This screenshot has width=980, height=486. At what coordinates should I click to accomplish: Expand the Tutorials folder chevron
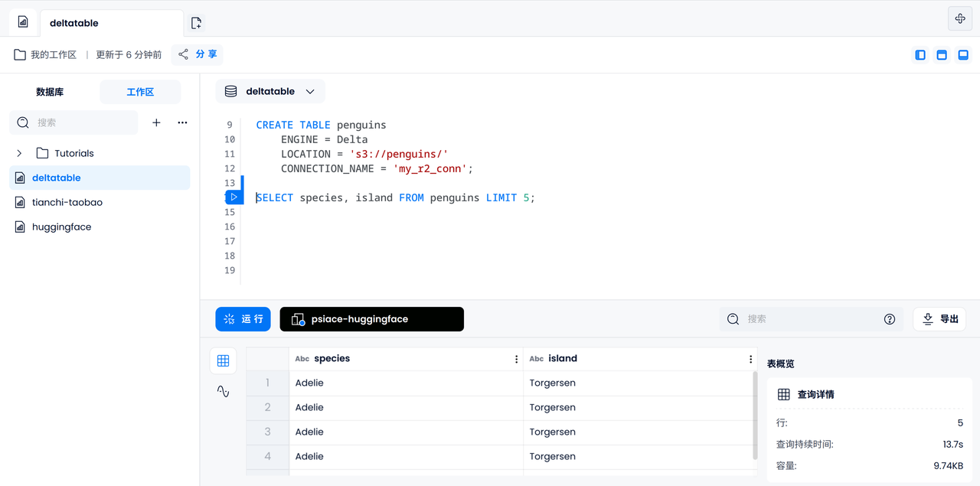point(19,153)
